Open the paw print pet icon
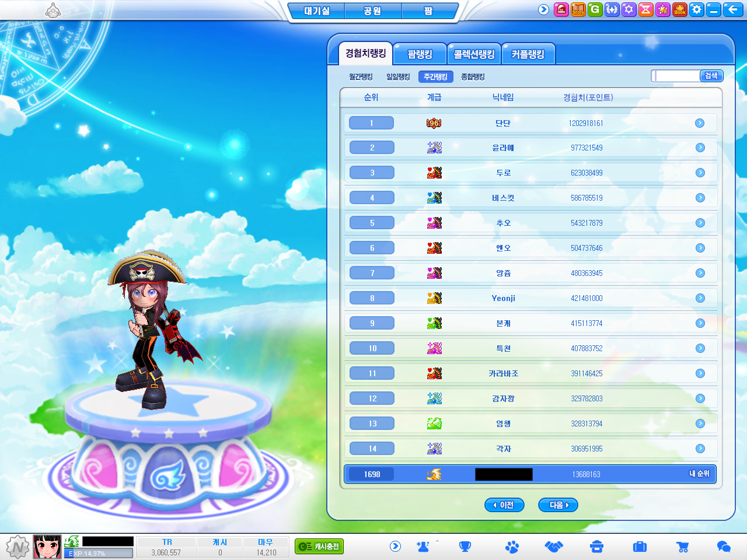The height and width of the screenshot is (560, 747). (512, 547)
